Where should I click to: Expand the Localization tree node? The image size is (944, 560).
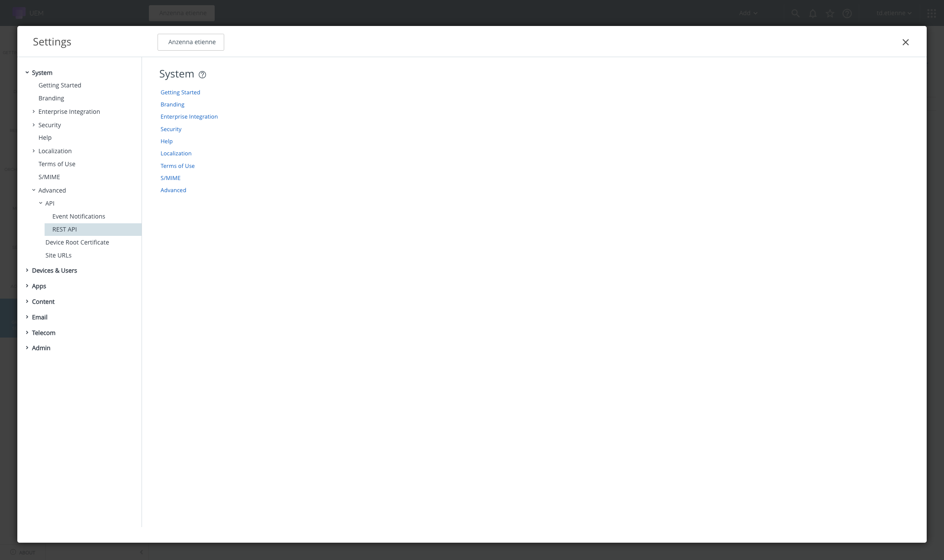[34, 151]
